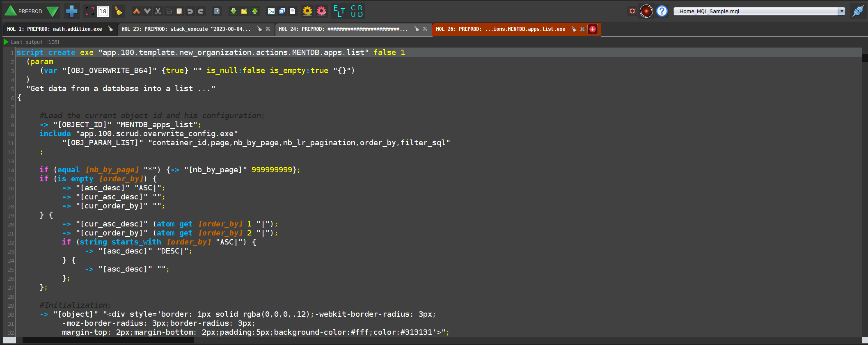Close the MQL 23 tab

tap(268, 29)
